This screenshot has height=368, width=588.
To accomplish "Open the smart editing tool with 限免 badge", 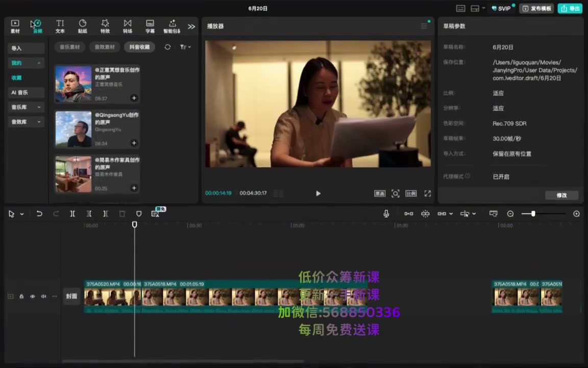I will [x=155, y=214].
